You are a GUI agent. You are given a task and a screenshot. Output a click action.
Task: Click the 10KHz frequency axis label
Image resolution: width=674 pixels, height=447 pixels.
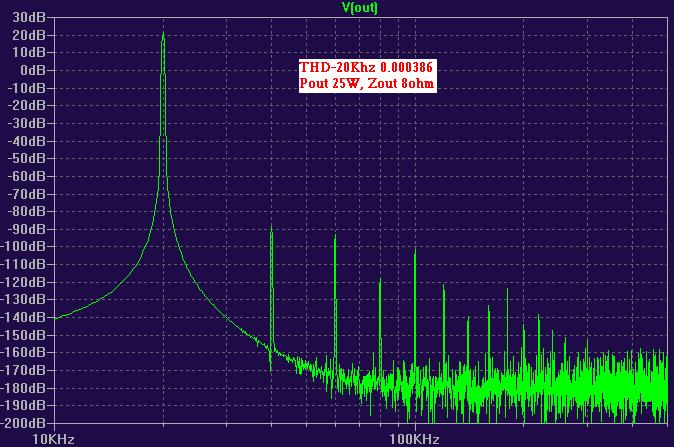point(54,439)
